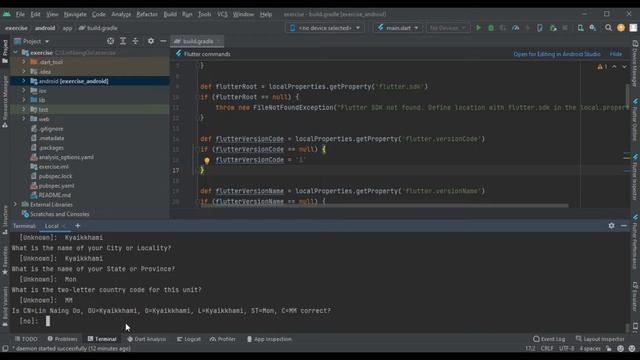
Task: Click the orange user account avatar
Action: coord(621,28)
